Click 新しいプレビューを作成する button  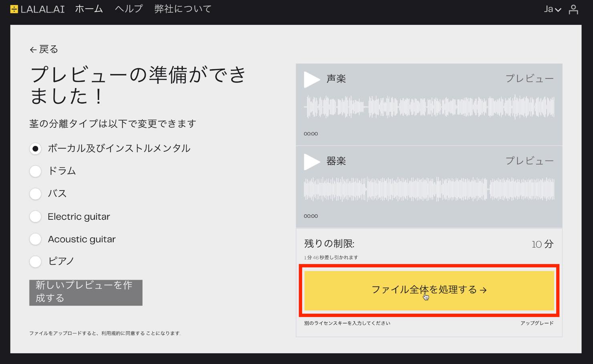coord(86,293)
